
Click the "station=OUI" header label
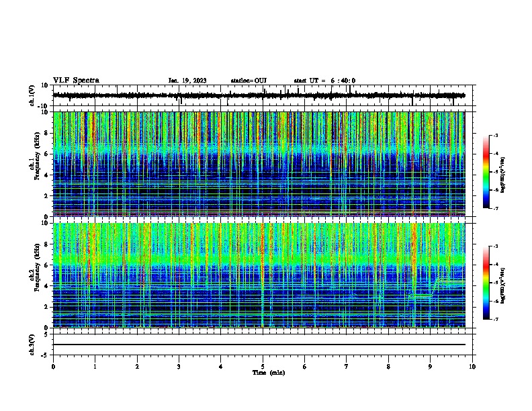click(249, 81)
